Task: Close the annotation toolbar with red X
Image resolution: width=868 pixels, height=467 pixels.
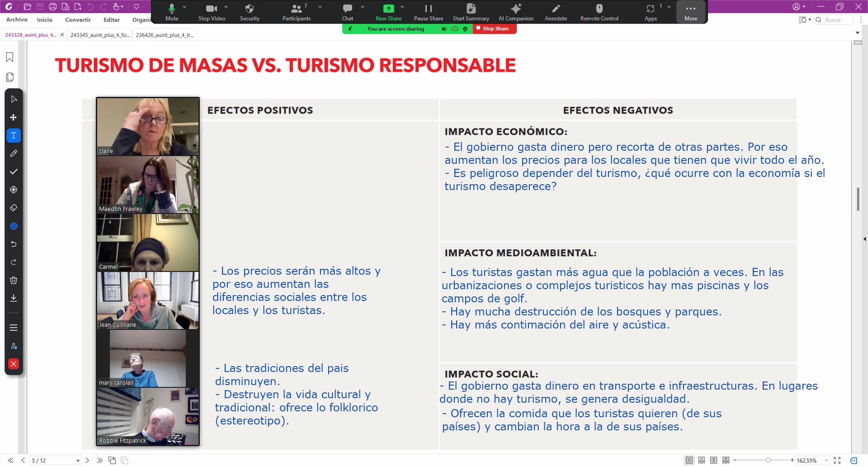Action: [x=14, y=364]
